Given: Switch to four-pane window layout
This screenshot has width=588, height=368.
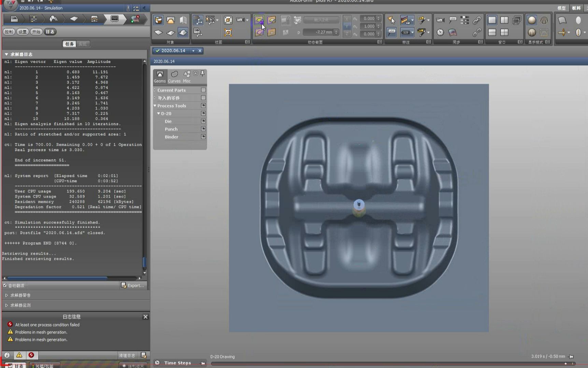Looking at the screenshot, I should click(504, 32).
